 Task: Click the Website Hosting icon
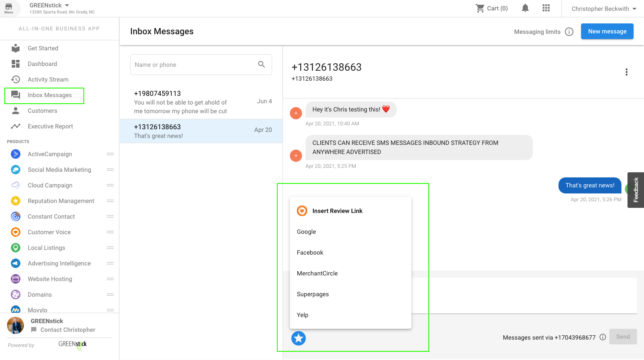16,279
